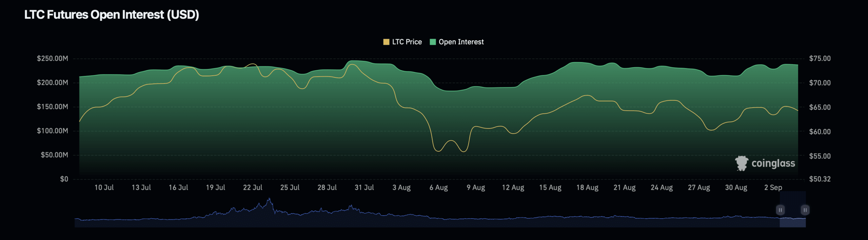Click the 22 Jul date label
This screenshot has width=868, height=240.
pos(253,187)
